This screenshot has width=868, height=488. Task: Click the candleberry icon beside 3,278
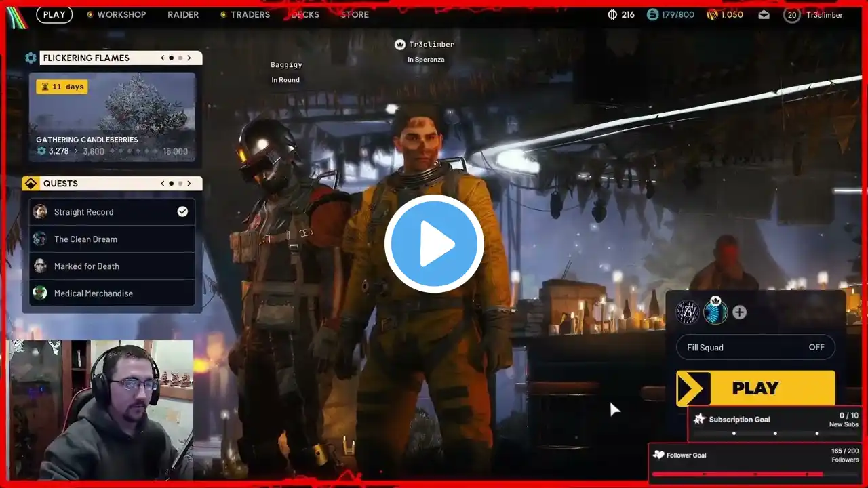click(41, 151)
